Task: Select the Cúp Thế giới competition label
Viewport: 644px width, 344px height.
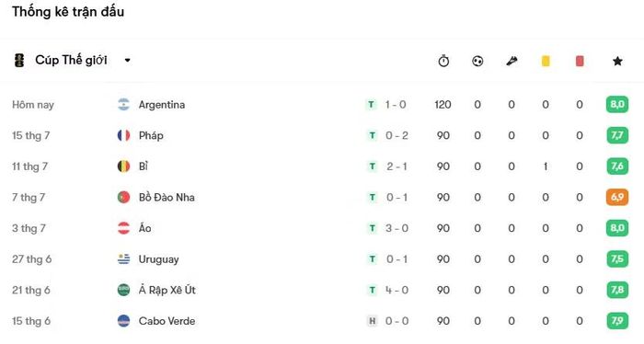Action: tap(71, 61)
